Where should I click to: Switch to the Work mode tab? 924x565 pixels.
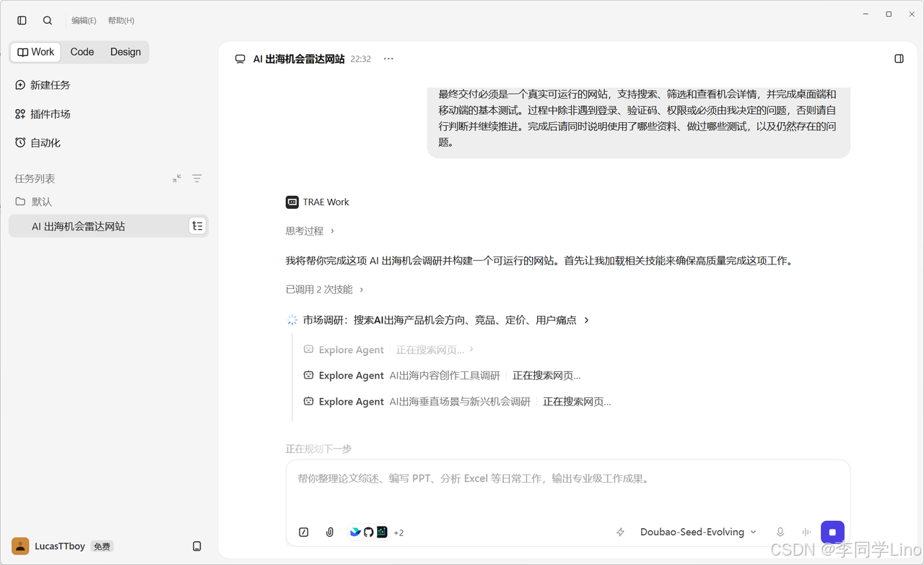pyautogui.click(x=36, y=52)
